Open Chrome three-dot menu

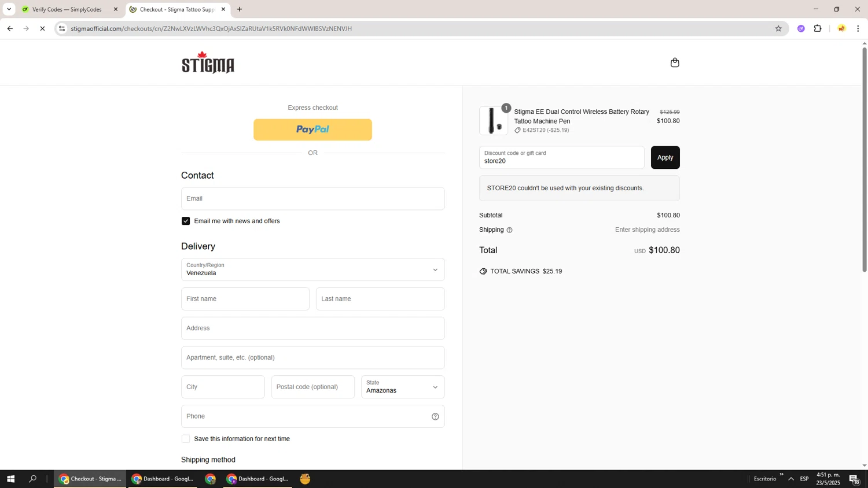[x=858, y=28]
